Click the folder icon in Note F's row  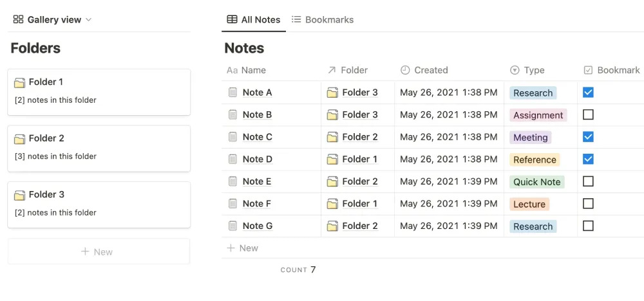tap(332, 204)
